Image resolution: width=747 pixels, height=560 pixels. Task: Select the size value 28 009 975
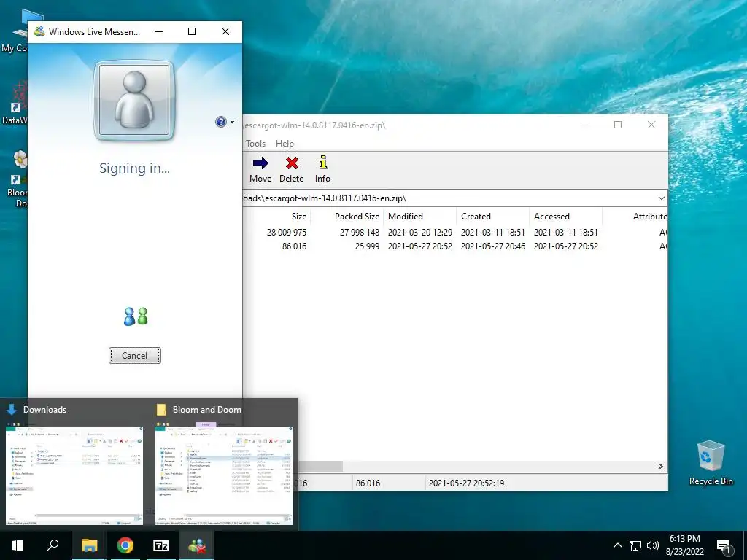pyautogui.click(x=286, y=233)
